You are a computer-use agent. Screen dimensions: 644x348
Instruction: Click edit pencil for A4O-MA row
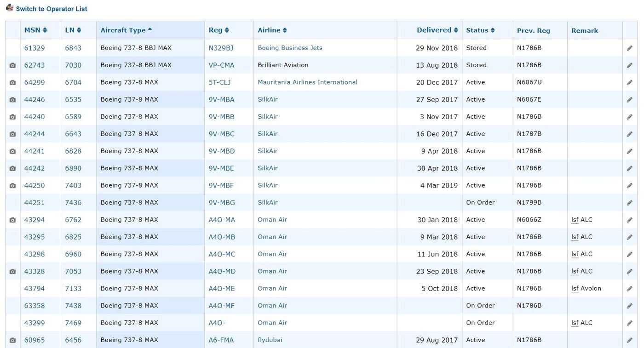coord(630,220)
